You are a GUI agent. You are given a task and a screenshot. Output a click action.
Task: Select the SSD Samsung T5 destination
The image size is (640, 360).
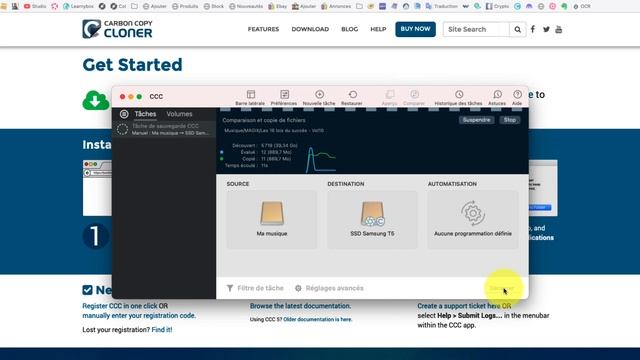tap(372, 220)
